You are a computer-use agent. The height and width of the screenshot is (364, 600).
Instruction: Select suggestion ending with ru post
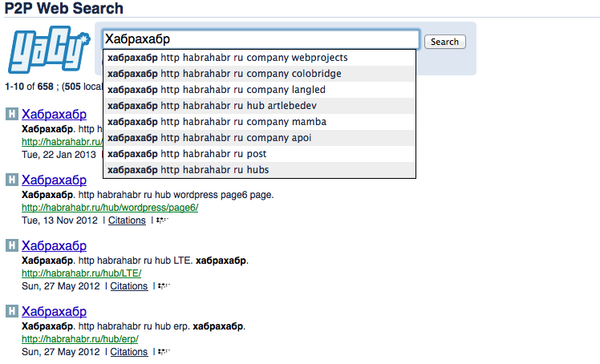tap(259, 154)
